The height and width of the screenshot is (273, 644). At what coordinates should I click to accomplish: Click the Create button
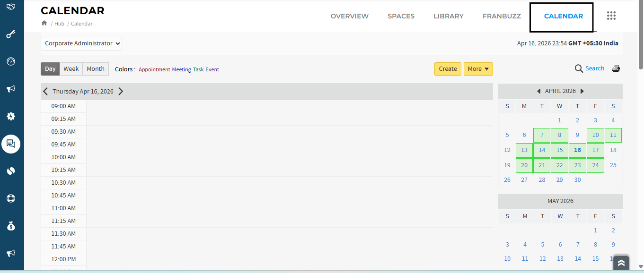tap(448, 69)
